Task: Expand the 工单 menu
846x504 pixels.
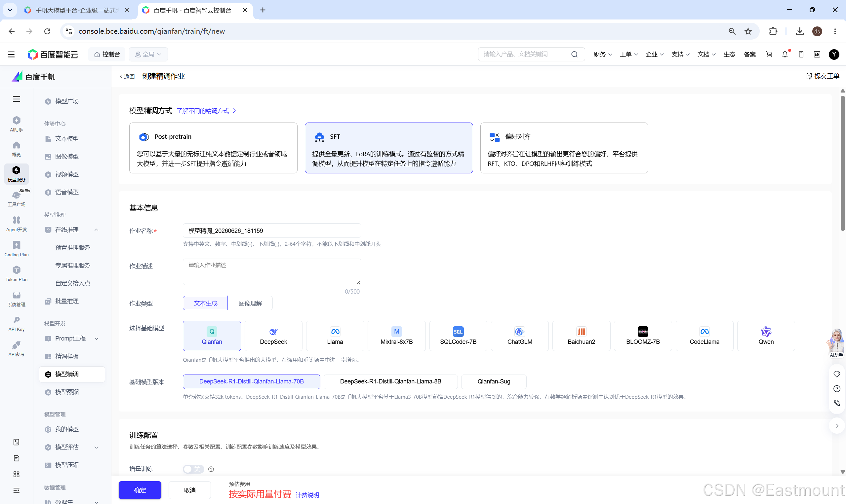Action: pos(629,54)
